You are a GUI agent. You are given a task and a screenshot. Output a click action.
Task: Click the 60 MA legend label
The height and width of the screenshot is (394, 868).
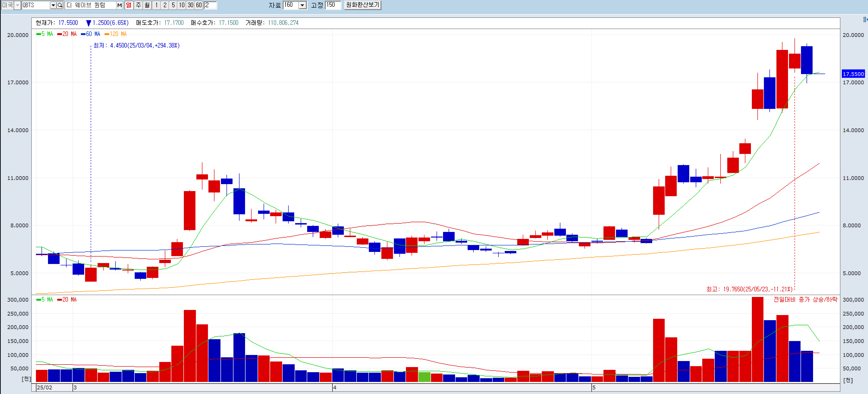coord(93,34)
